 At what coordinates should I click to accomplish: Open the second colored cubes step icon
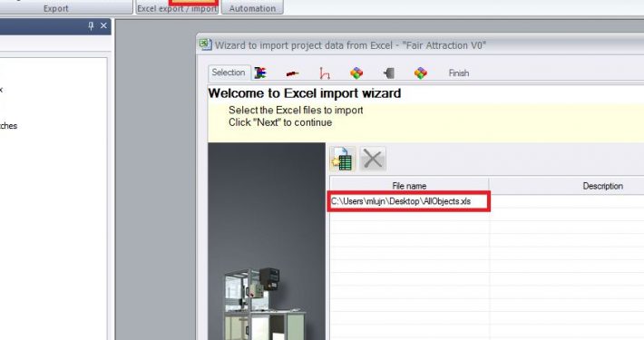pyautogui.click(x=421, y=73)
